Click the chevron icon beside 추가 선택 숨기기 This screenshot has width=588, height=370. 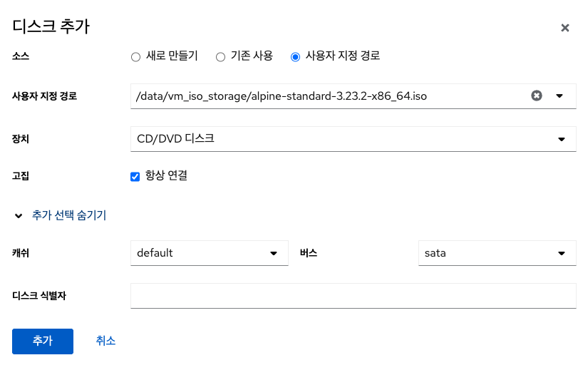[x=19, y=215]
